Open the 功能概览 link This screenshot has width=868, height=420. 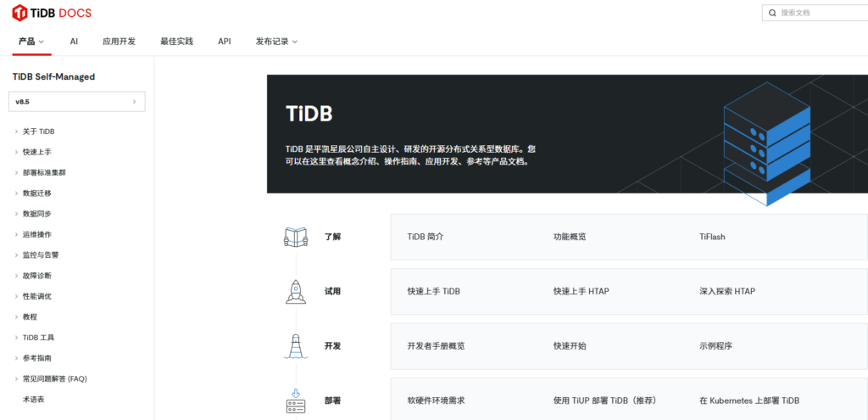[x=570, y=237]
